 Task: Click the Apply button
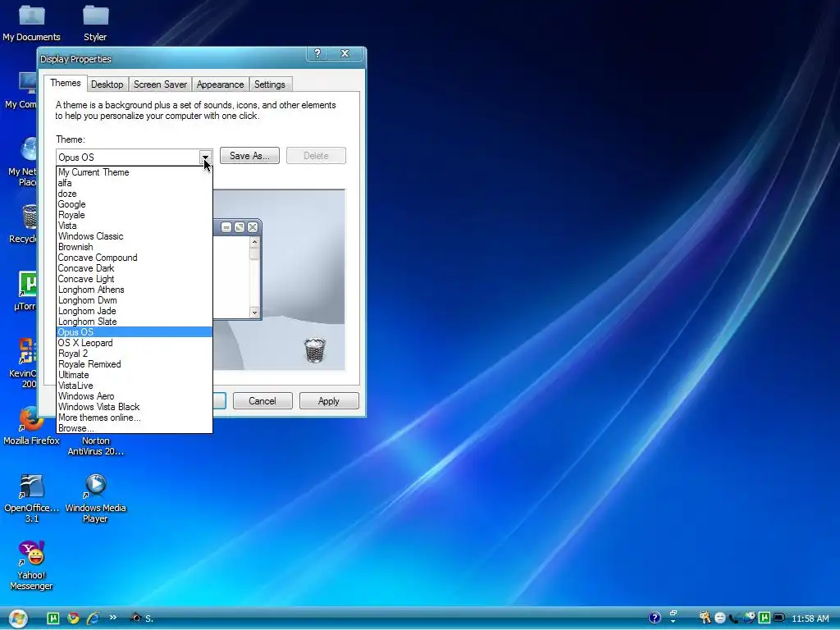coord(328,401)
